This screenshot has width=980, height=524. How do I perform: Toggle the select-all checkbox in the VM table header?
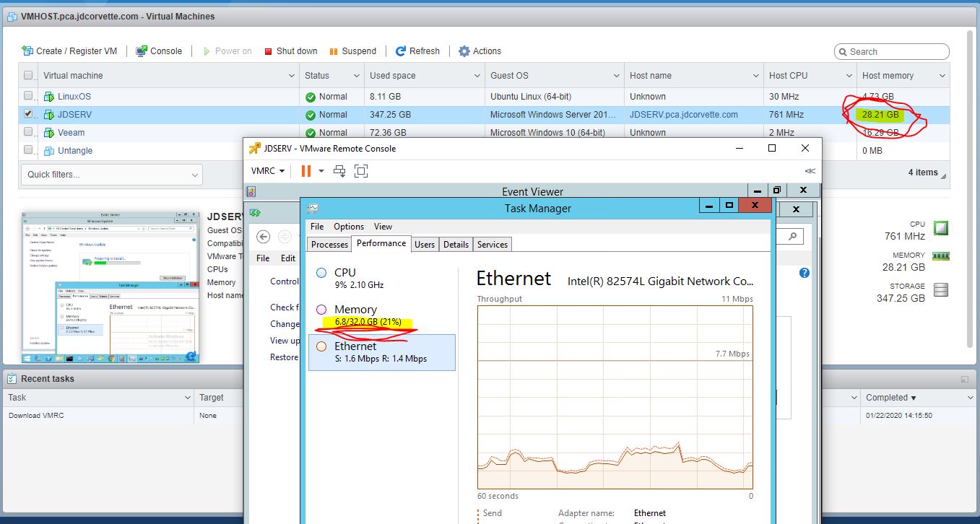tap(28, 76)
